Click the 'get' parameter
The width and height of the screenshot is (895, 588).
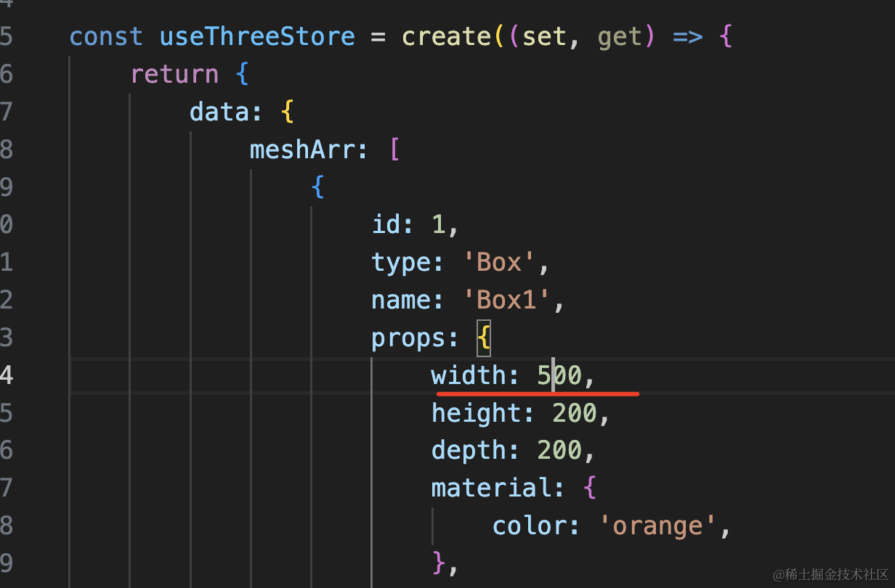(620, 36)
